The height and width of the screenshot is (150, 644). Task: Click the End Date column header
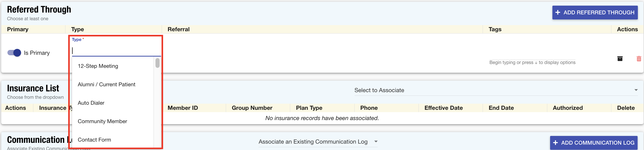point(501,108)
